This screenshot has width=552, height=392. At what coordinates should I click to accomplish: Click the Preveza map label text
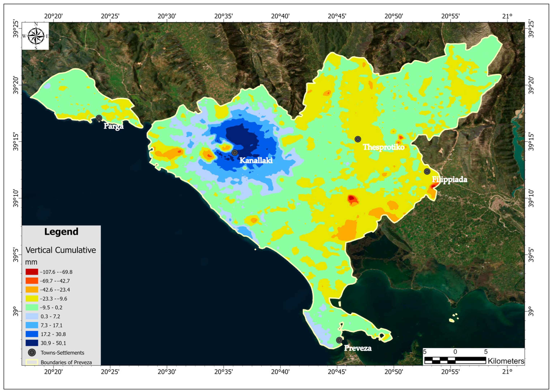pos(358,348)
